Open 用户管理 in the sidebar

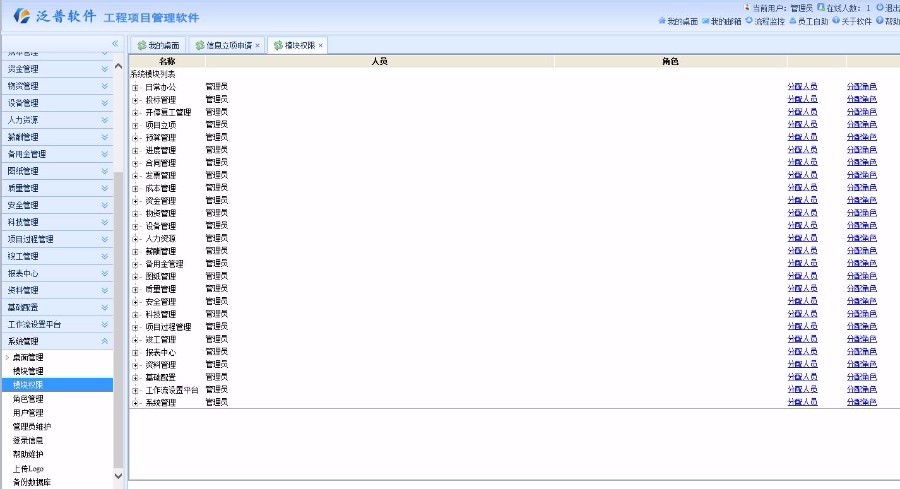click(x=28, y=413)
